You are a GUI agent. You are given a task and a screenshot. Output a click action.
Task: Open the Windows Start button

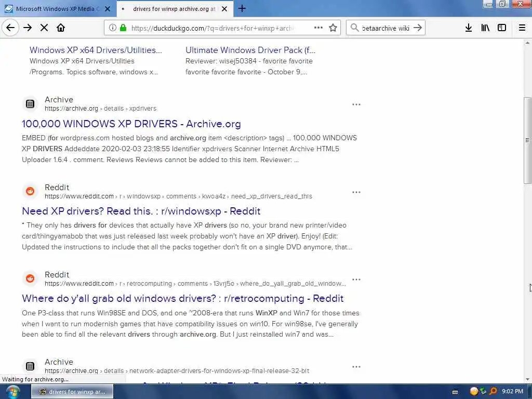tap(12, 392)
